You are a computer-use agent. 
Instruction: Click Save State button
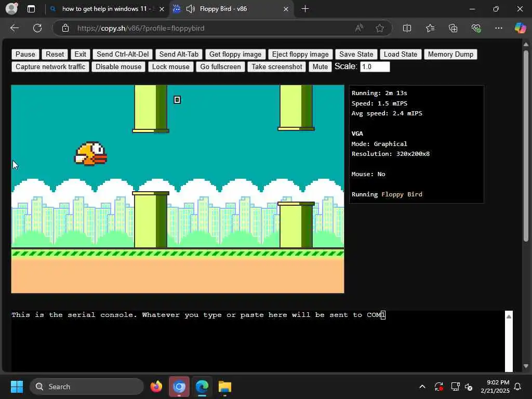pyautogui.click(x=356, y=54)
